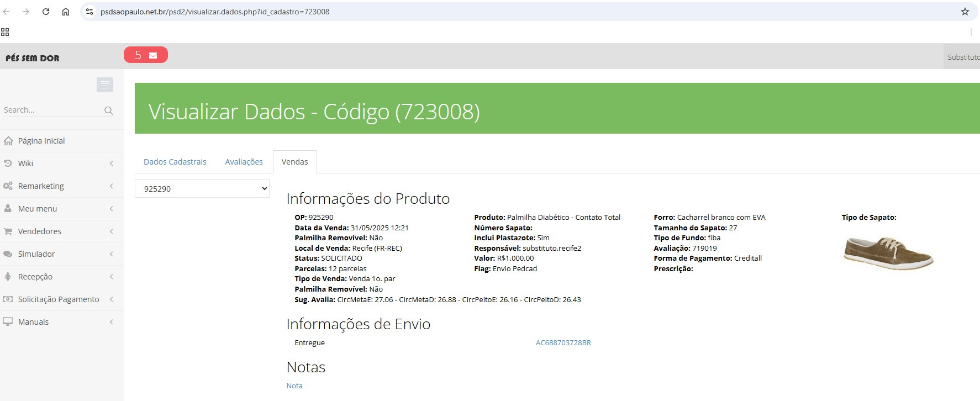Click the Sug. Avalia measurements line
This screenshot has height=401, width=980.
pyautogui.click(x=438, y=300)
